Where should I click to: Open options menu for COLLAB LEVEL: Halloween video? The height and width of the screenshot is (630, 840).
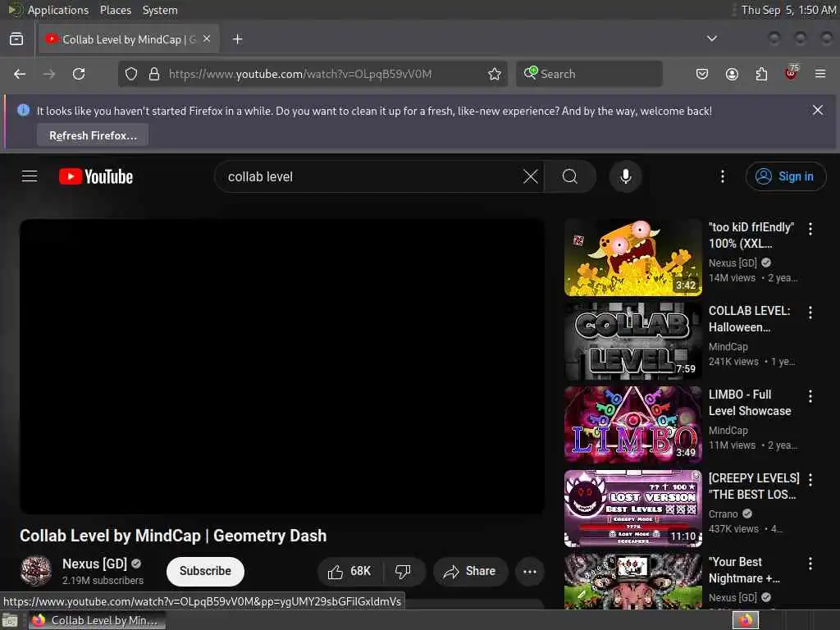[x=810, y=313]
